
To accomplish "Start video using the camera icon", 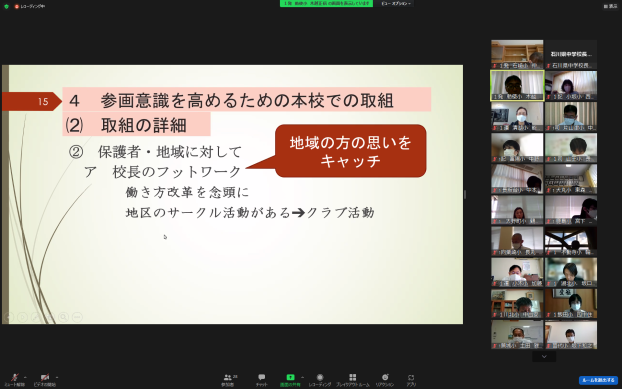I will tap(45, 379).
